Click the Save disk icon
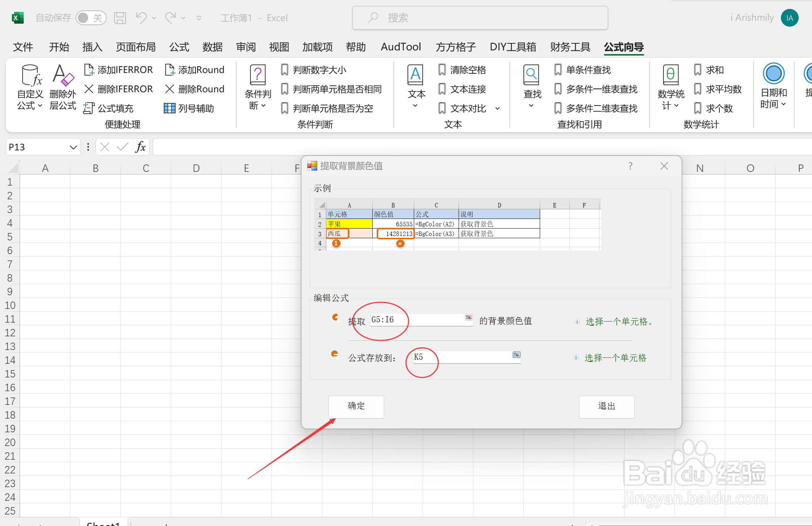The width and height of the screenshot is (812, 526). (120, 18)
